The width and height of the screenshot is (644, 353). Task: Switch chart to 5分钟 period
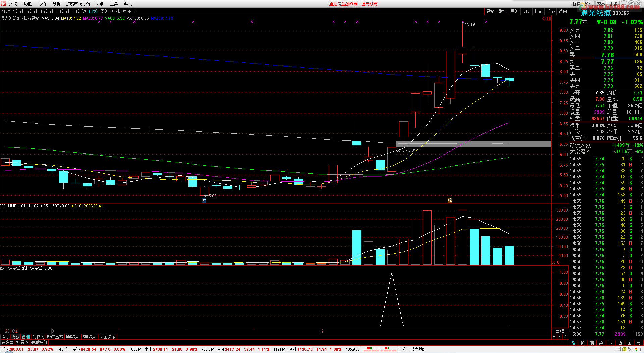pyautogui.click(x=32, y=11)
